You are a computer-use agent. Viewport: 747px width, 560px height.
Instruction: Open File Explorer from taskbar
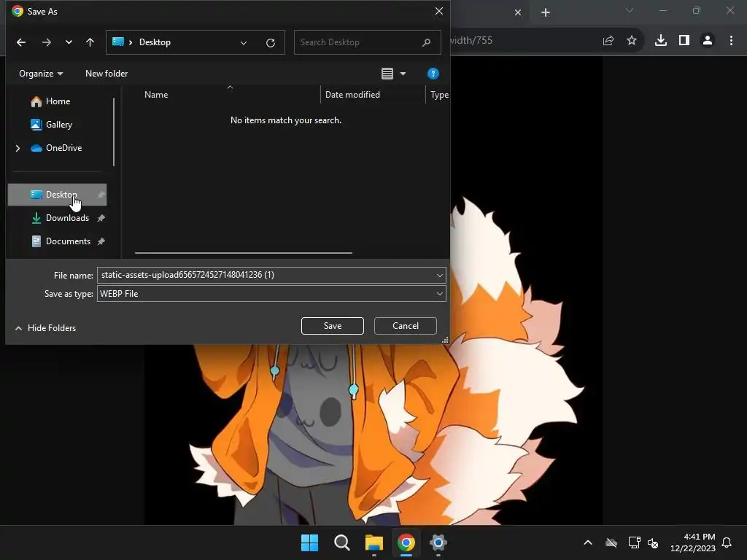(x=374, y=542)
